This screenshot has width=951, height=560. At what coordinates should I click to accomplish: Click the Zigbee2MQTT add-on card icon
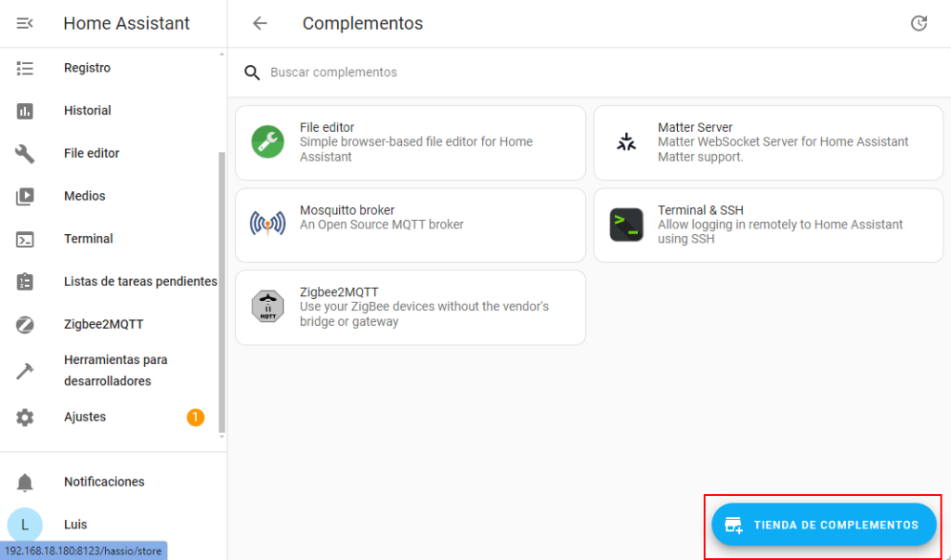pyautogui.click(x=267, y=306)
